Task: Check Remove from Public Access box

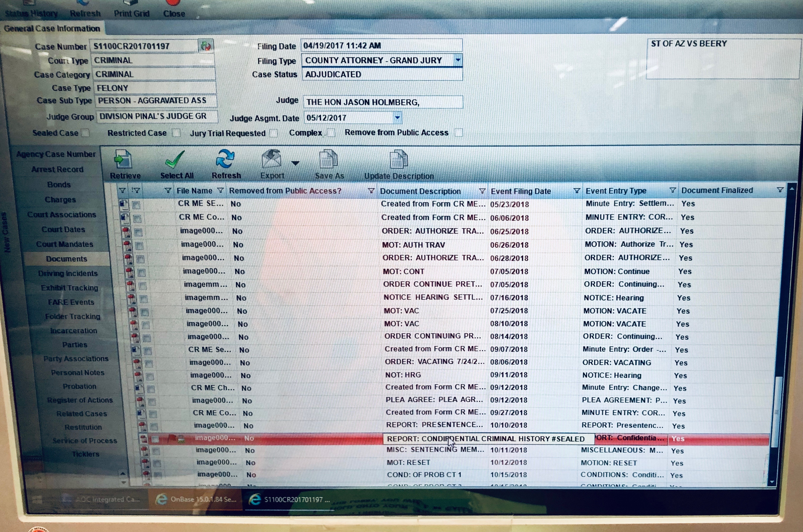Action: 458,132
